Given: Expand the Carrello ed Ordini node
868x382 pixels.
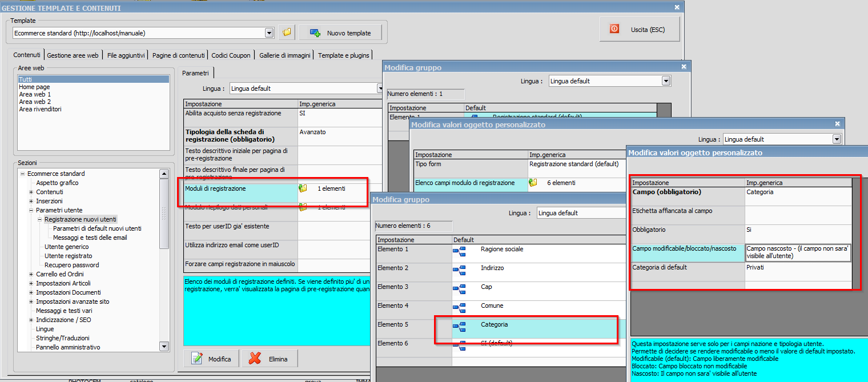Looking at the screenshot, I should 31,274.
